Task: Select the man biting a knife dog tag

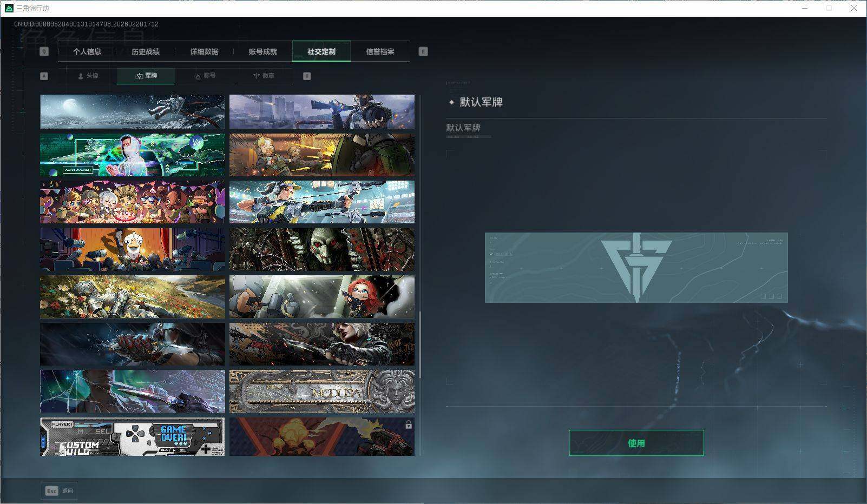Action: tap(133, 392)
